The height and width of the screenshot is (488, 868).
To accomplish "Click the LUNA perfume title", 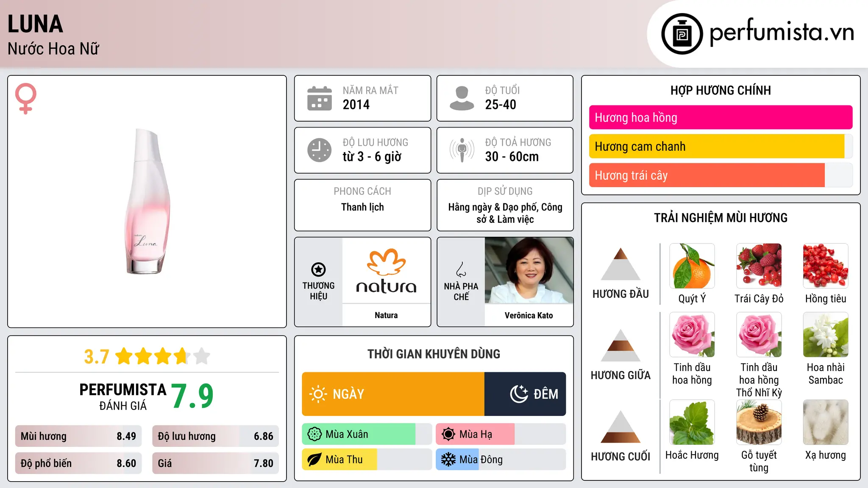I will pos(35,24).
